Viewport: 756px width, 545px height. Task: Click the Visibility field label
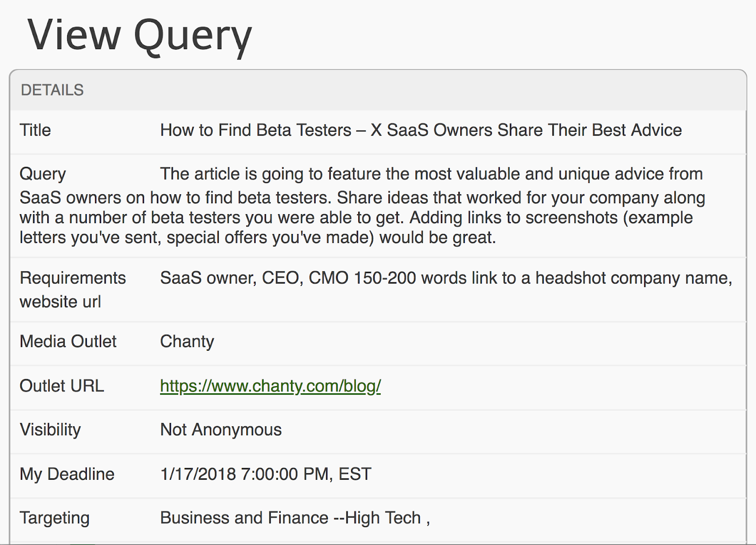tap(51, 430)
